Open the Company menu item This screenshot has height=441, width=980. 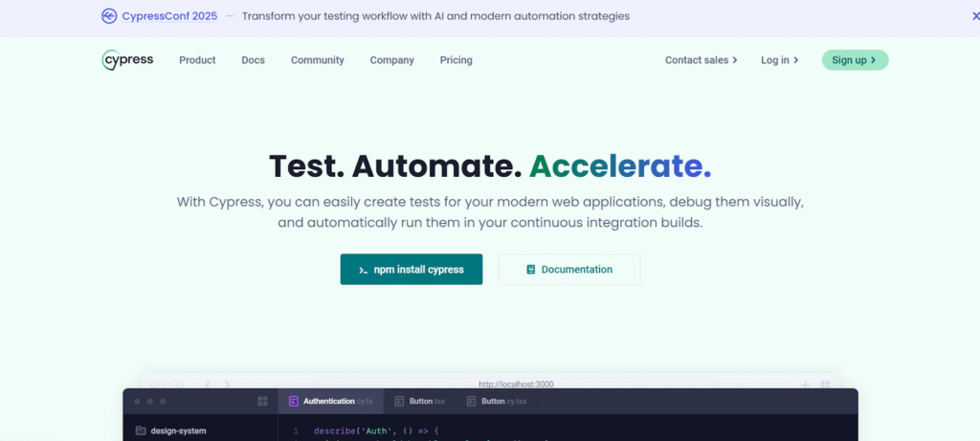(391, 60)
